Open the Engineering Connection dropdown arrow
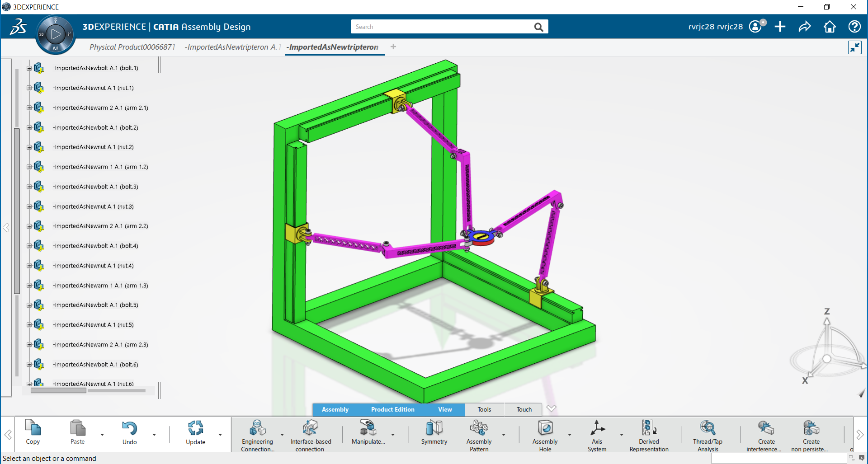The height and width of the screenshot is (464, 868). point(282,435)
